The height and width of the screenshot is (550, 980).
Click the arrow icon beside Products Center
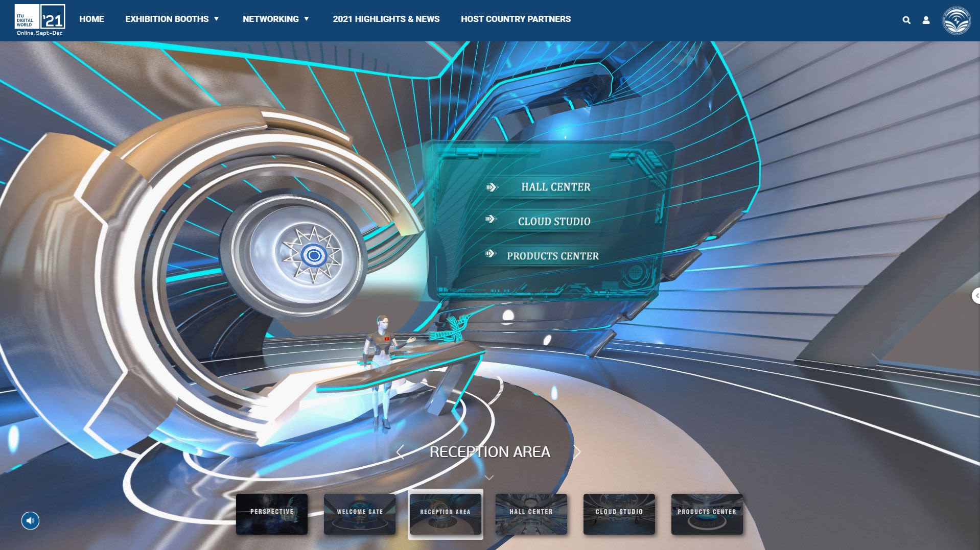[491, 254]
